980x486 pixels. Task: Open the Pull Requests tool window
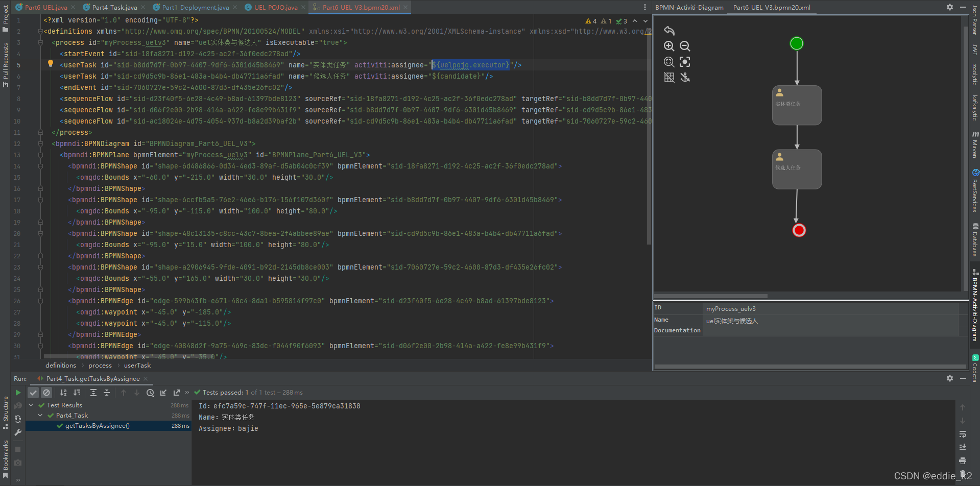(x=5, y=64)
